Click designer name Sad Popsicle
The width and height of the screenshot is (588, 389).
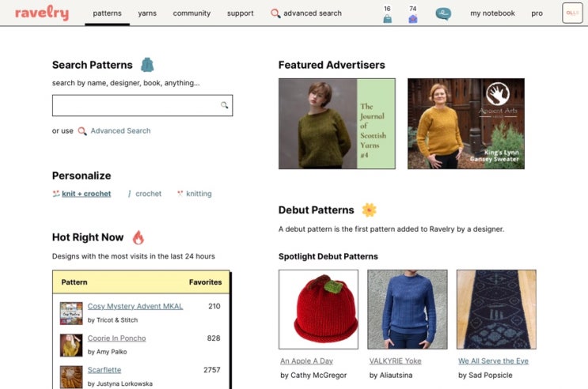click(490, 375)
